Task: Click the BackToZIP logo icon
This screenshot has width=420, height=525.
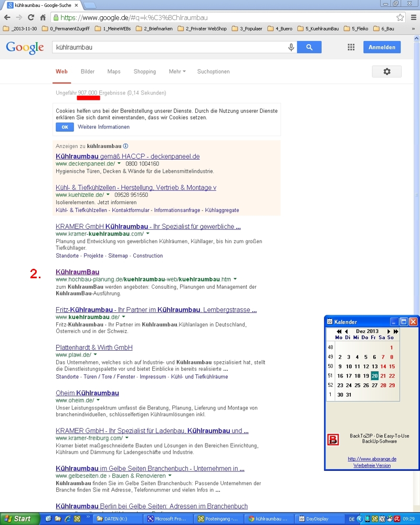Action: 333,439
